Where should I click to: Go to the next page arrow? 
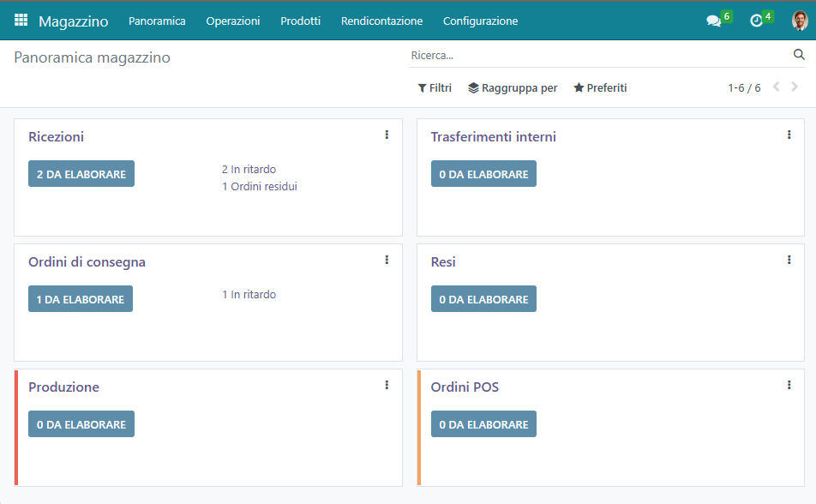tap(795, 87)
